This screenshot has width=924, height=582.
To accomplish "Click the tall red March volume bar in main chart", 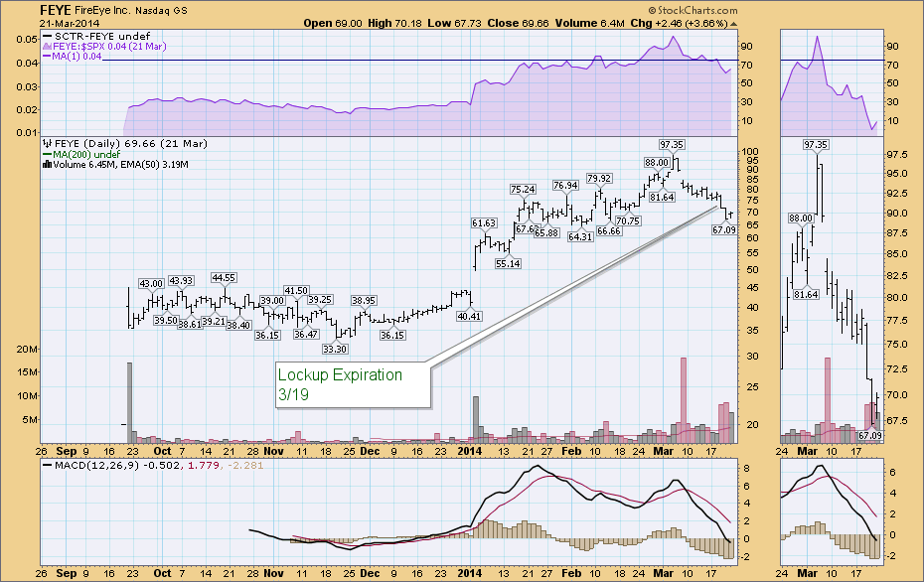I will pos(684,400).
